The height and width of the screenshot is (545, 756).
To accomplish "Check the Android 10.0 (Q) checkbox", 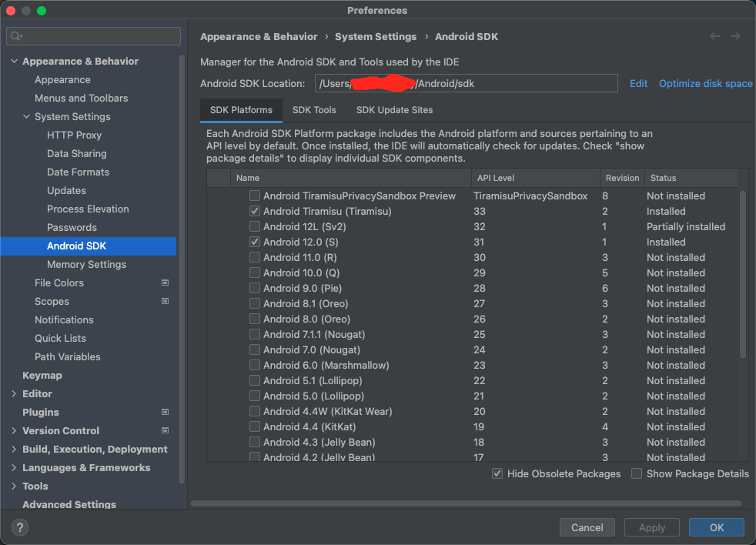I will coord(255,272).
